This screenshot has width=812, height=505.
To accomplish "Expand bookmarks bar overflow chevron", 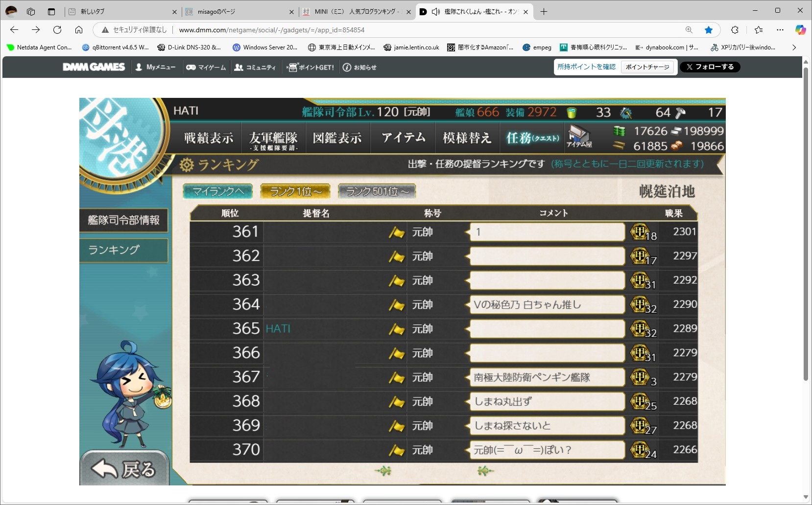I will tap(794, 47).
